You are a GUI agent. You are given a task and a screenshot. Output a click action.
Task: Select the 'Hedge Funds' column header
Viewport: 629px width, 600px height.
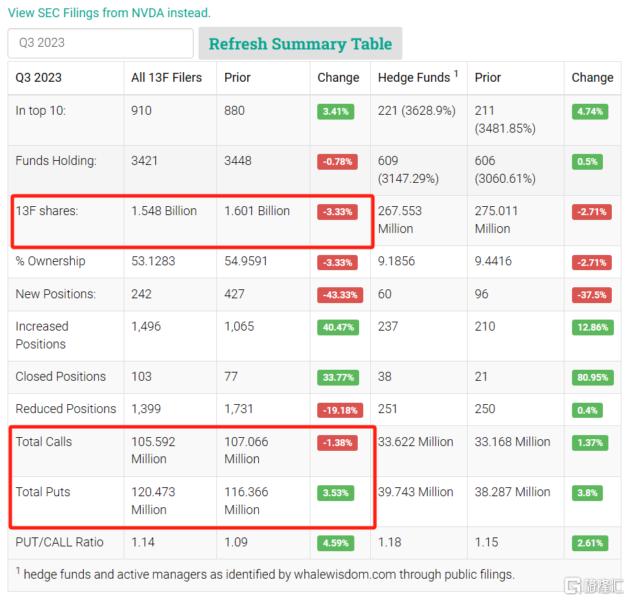click(x=418, y=77)
